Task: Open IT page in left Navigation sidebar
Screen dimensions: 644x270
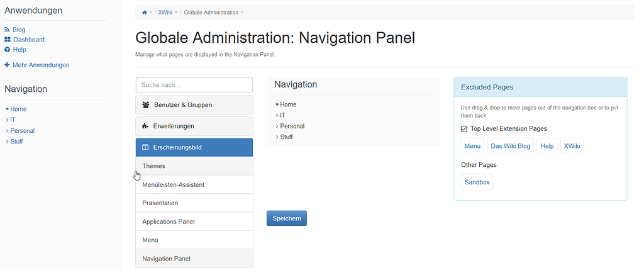Action: coord(13,120)
